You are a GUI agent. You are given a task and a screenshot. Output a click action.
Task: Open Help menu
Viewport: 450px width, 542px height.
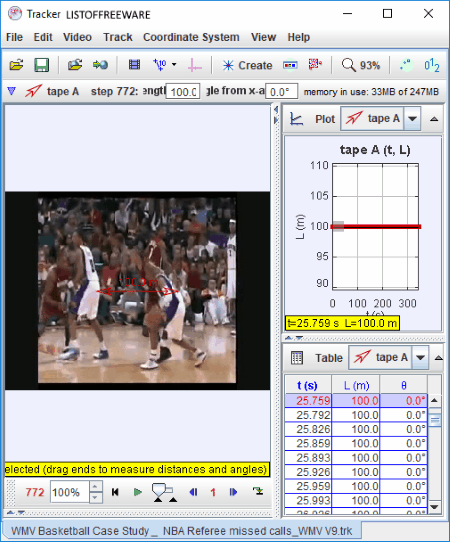(299, 37)
